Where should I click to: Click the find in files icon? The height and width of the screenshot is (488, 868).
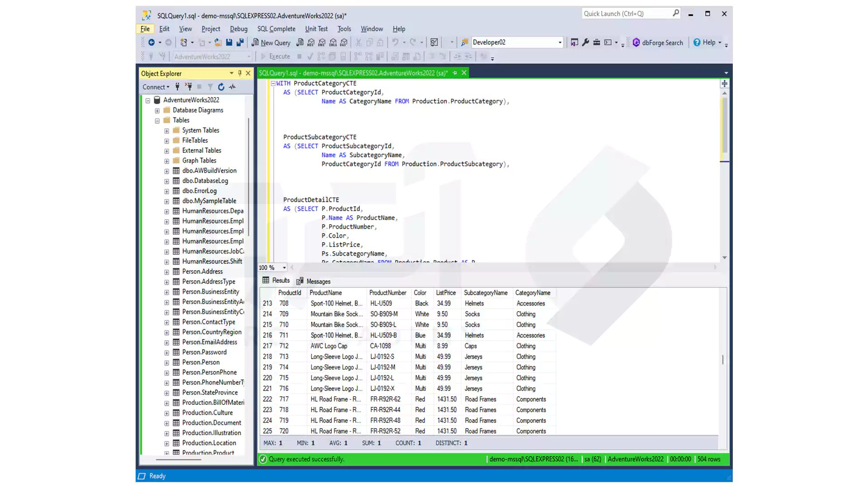[x=464, y=42]
